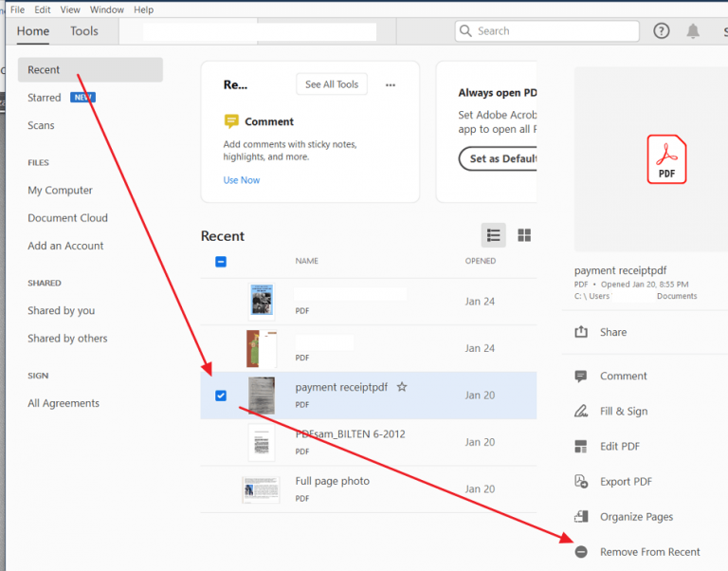This screenshot has height=571, width=728.
Task: Click in the Search input field
Action: tap(547, 31)
